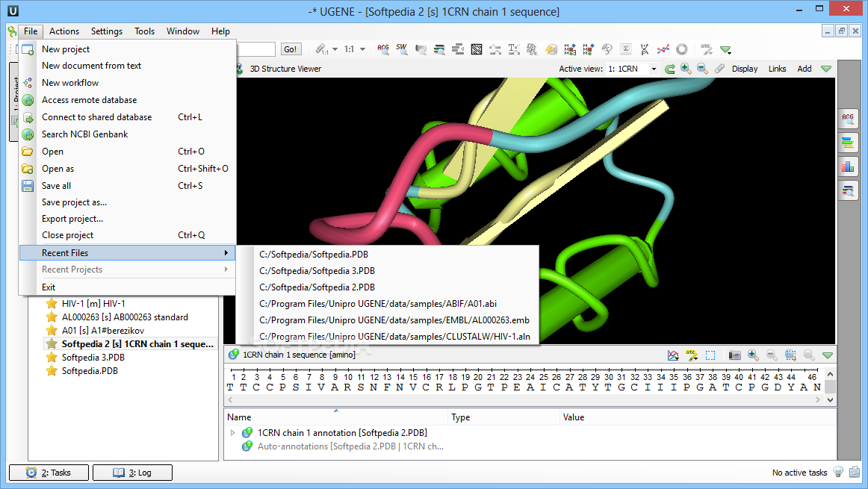Open the paperclip lock dropdown arrow
Screen dimensions: 868x489
(335, 49)
